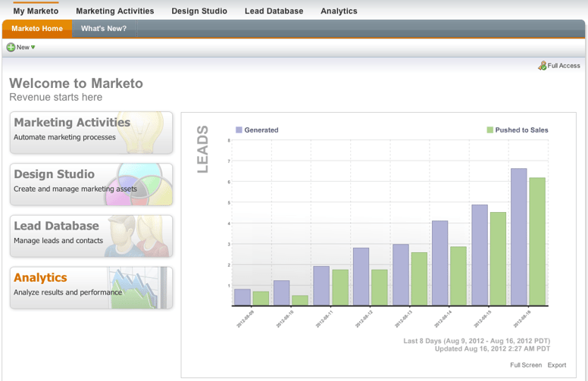Screen dimensions: 588x381
Task: Click the Full Screen chart link
Action: pos(526,365)
